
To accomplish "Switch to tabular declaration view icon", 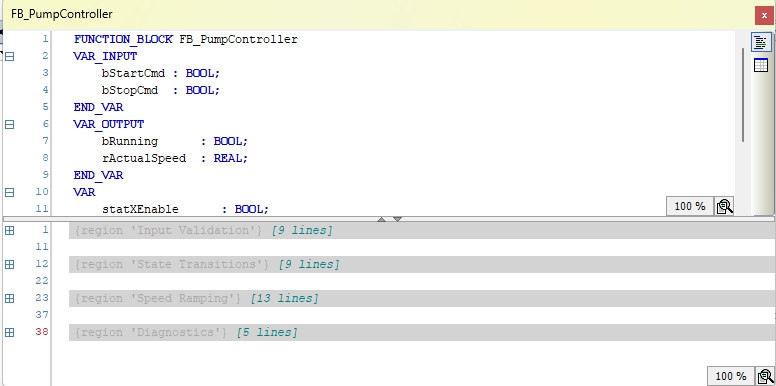I will (x=761, y=65).
